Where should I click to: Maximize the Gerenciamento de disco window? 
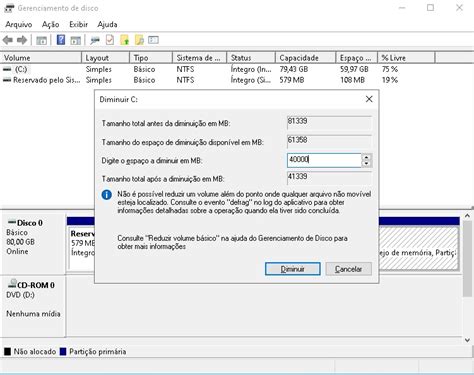pyautogui.click(x=430, y=8)
